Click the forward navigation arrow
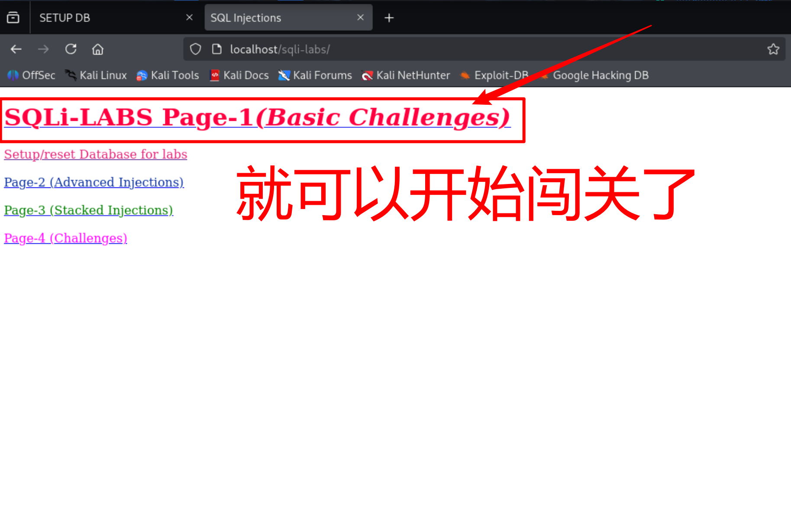 (x=43, y=49)
